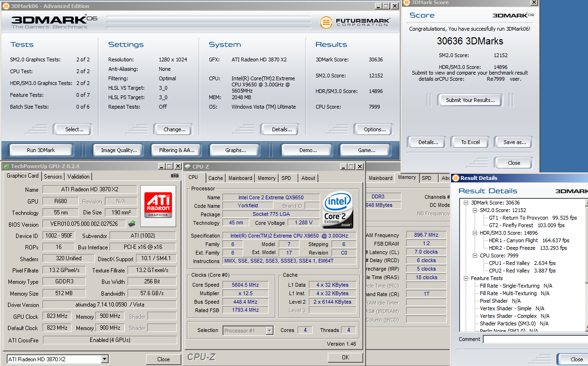Select GPU-Z Graphics Card tab
This screenshot has width=588, height=366.
[x=23, y=176]
